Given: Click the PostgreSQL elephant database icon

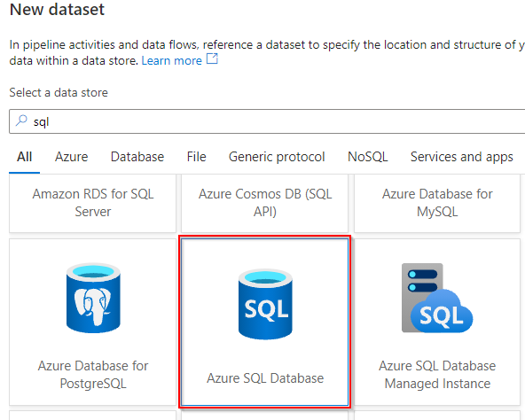Looking at the screenshot, I should [x=93, y=298].
